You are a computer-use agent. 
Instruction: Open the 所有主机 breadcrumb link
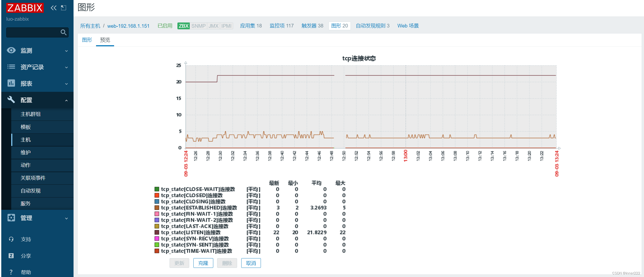[90, 26]
